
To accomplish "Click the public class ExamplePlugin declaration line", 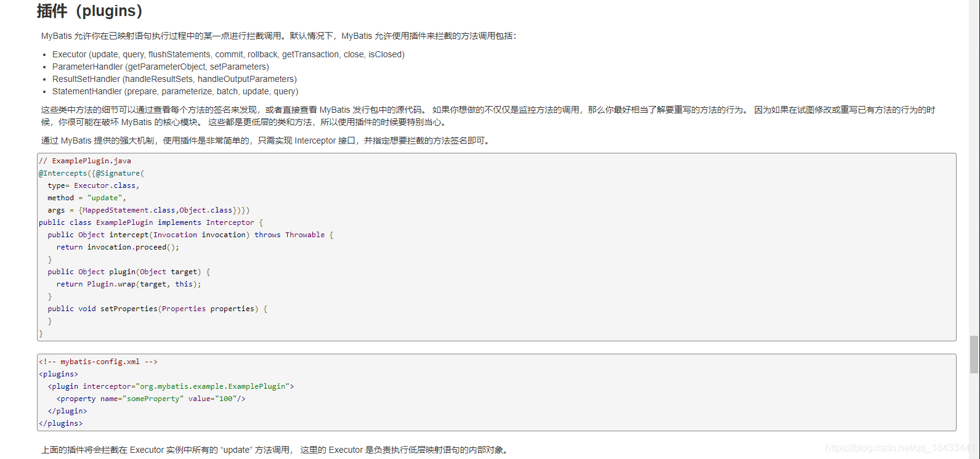I will [x=150, y=222].
